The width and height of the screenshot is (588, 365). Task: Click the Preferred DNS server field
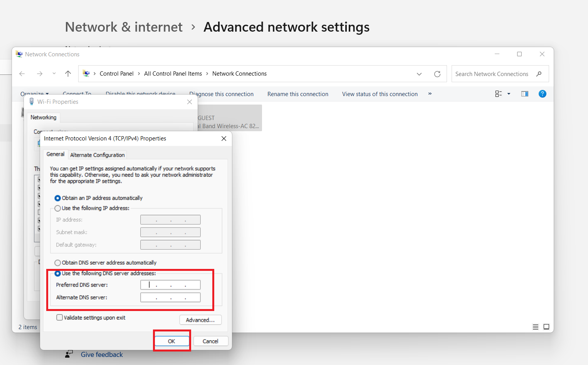point(170,285)
